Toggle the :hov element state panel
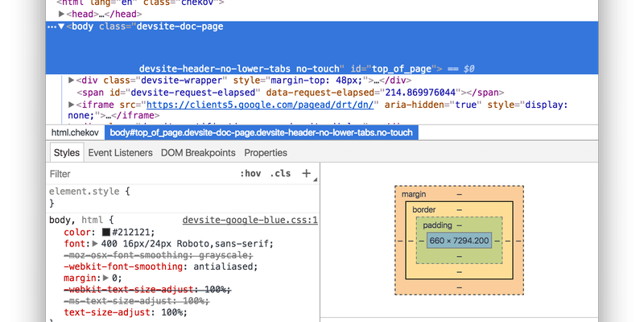This screenshot has height=322, width=644. (x=251, y=173)
